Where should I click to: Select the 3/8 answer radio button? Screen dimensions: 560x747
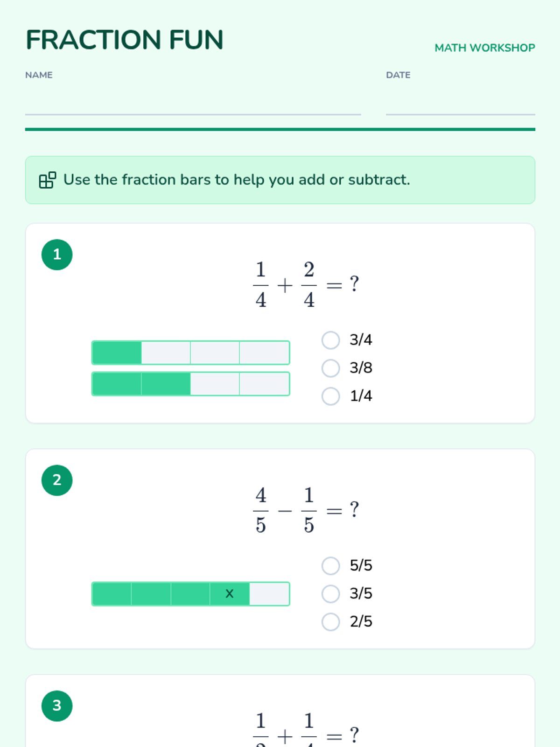(330, 368)
